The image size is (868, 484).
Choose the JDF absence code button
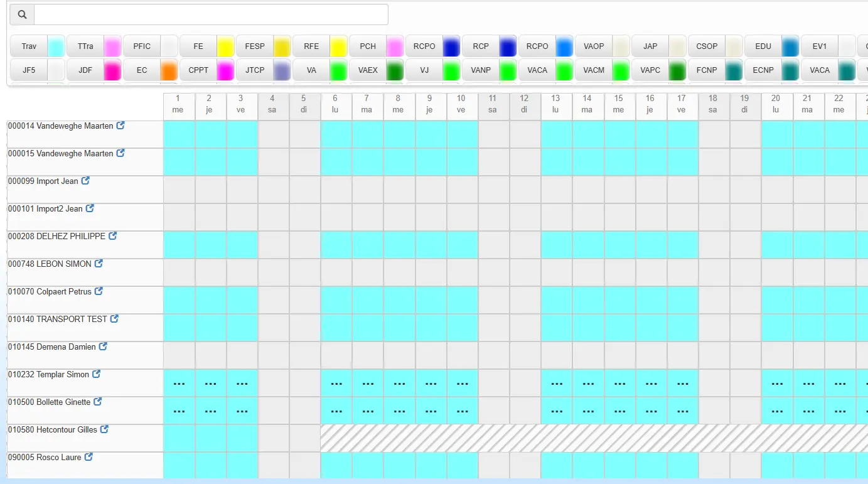pos(85,70)
